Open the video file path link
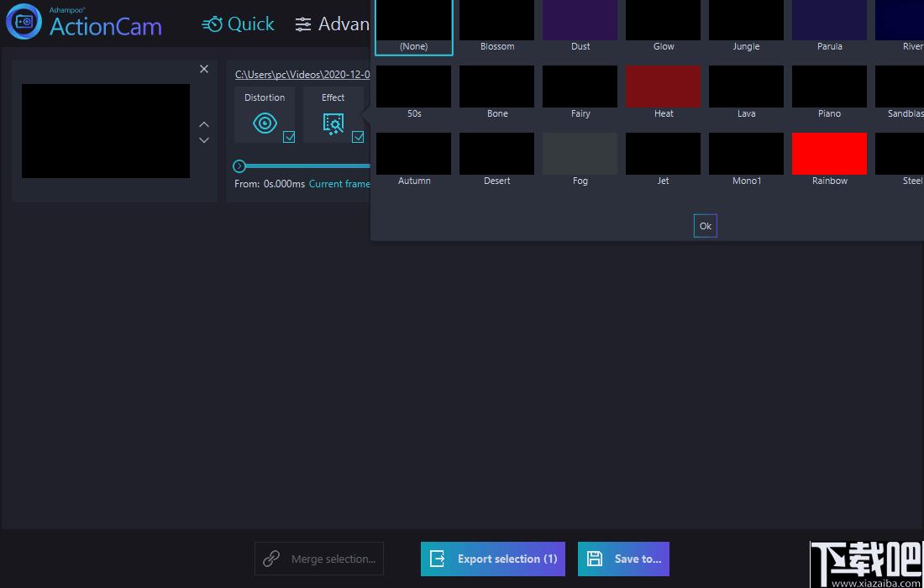 tap(302, 74)
